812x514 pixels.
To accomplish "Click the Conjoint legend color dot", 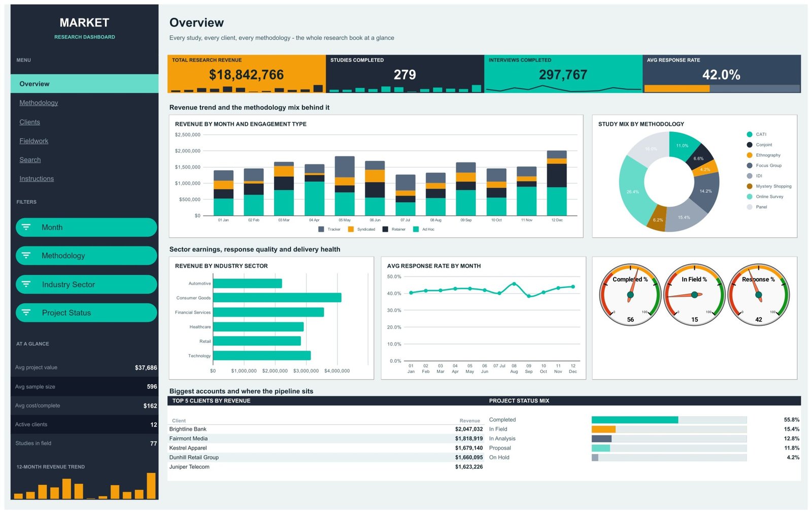I will pyautogui.click(x=750, y=145).
